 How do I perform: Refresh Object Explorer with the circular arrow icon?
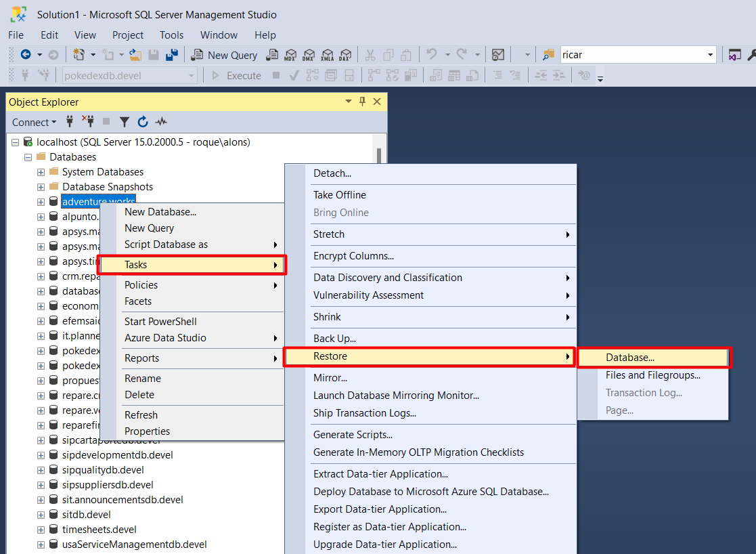(x=142, y=122)
